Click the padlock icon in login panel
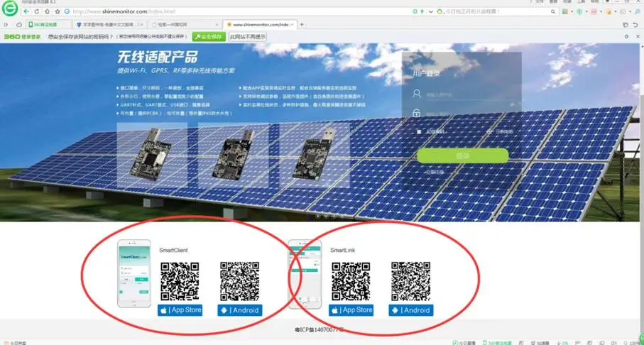The image size is (644, 345). pyautogui.click(x=417, y=113)
